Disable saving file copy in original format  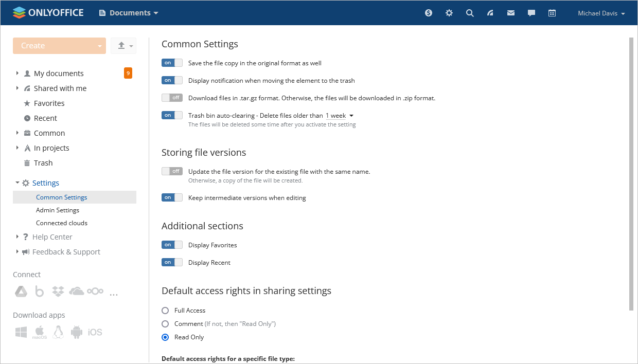click(x=172, y=62)
